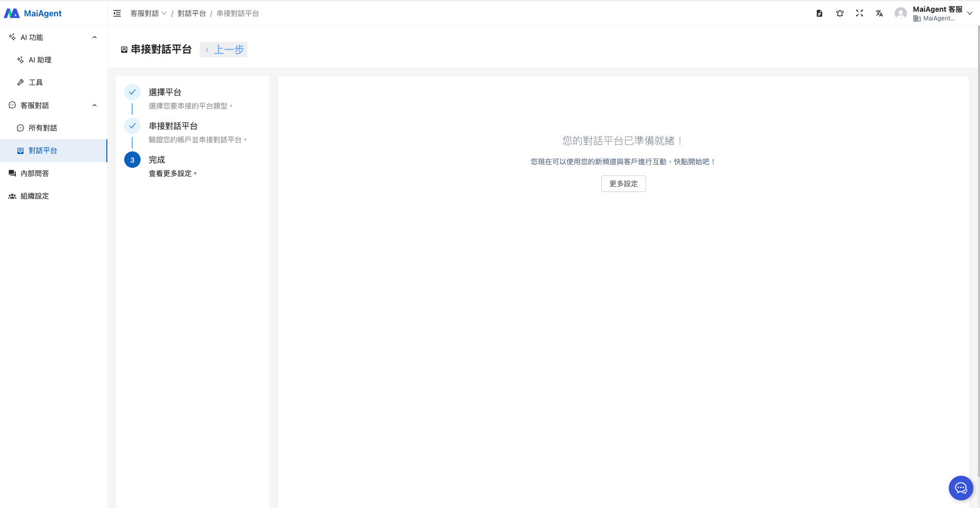980x508 pixels.
Task: Click the 更多設定 button
Action: (623, 184)
